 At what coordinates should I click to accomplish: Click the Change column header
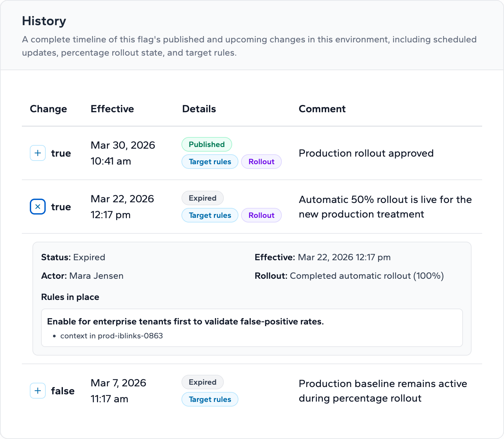click(48, 109)
